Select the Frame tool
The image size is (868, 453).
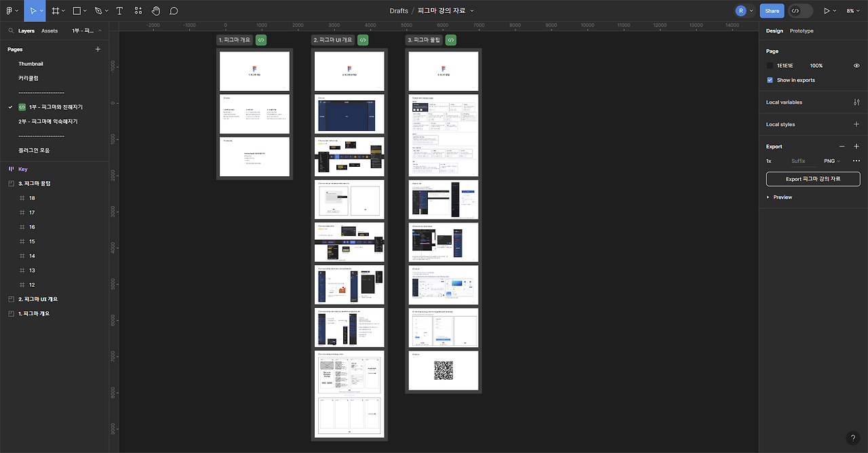pos(56,11)
